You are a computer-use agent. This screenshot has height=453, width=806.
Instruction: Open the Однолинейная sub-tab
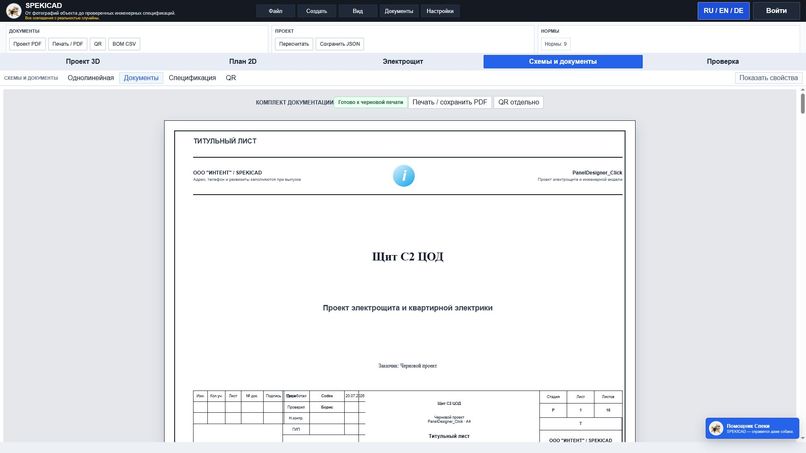point(90,78)
